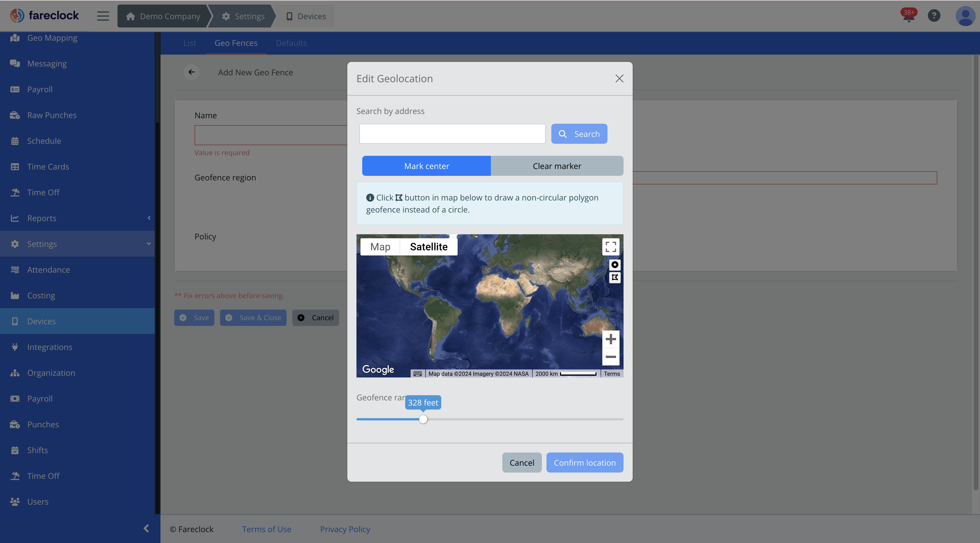The width and height of the screenshot is (980, 543).
Task: Open the notifications bell
Action: (x=908, y=15)
